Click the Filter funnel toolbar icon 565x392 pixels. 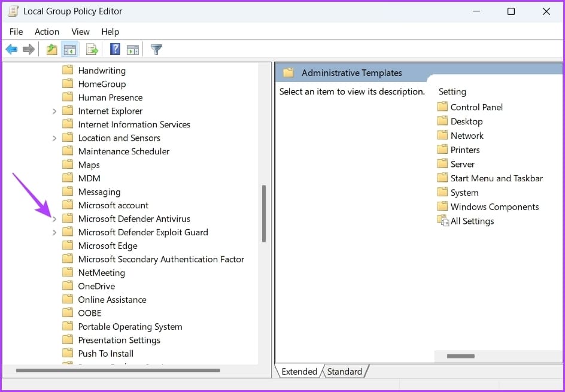pos(156,49)
